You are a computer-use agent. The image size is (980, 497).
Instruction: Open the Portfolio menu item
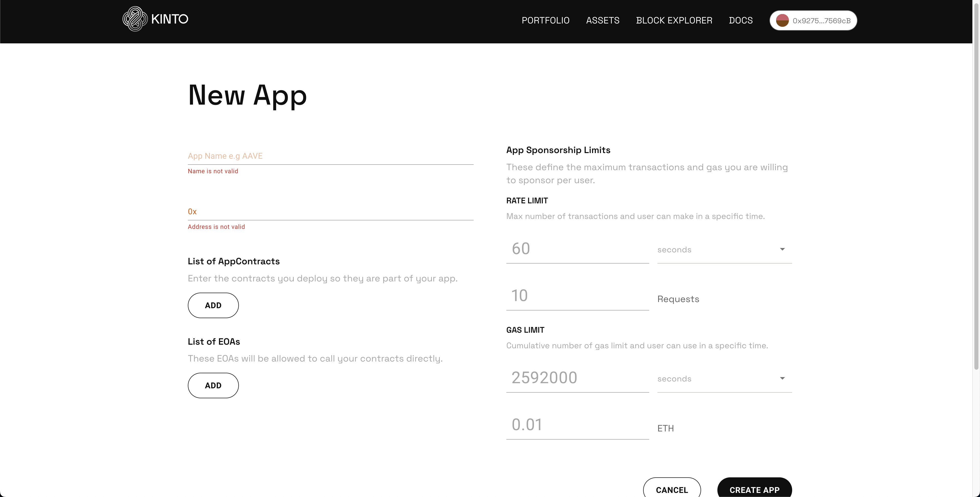click(545, 20)
